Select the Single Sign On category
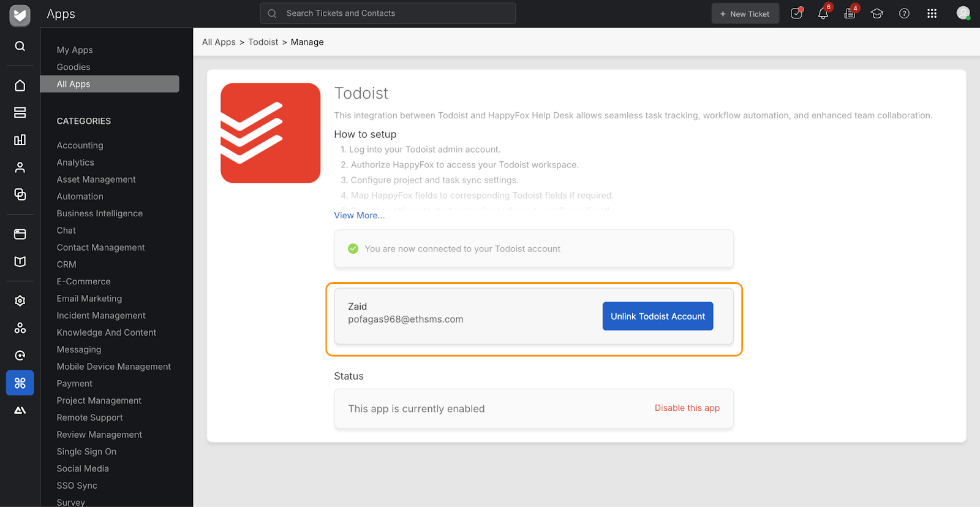980x507 pixels. coord(86,452)
